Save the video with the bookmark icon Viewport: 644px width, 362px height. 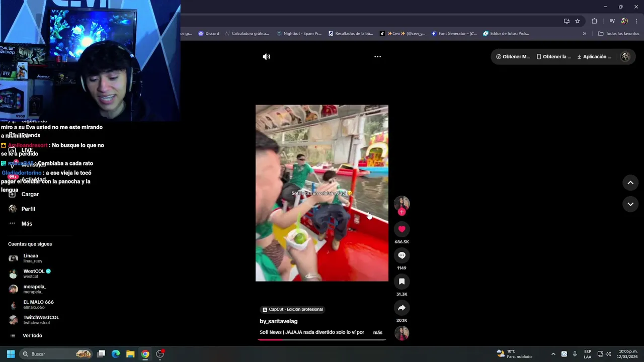point(401,282)
